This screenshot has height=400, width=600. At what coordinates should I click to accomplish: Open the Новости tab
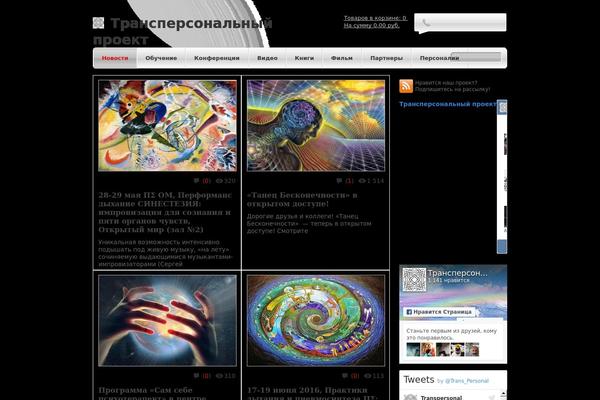115,58
